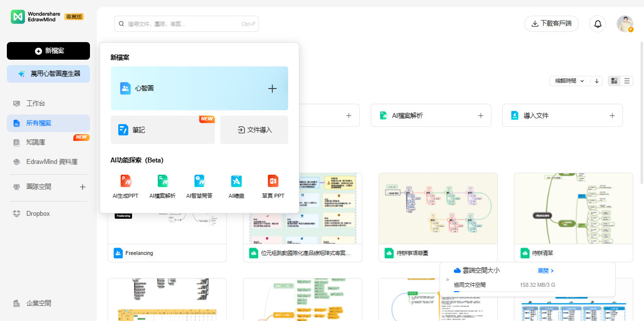Launch the AI智慧問答 icon

pos(199,182)
